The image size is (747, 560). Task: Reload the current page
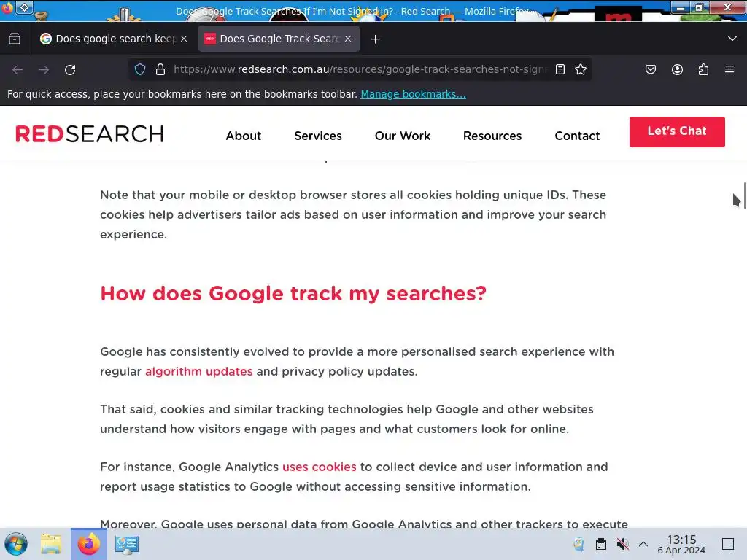coord(70,69)
